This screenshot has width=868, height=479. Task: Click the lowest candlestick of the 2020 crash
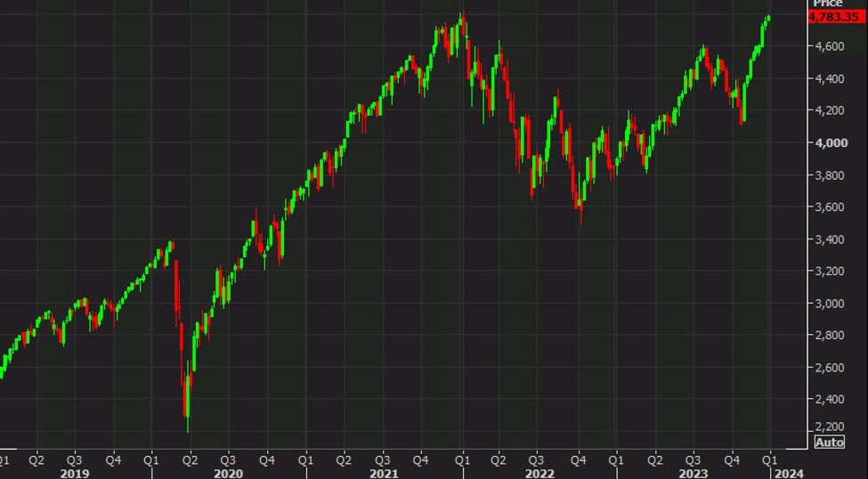click(x=188, y=396)
